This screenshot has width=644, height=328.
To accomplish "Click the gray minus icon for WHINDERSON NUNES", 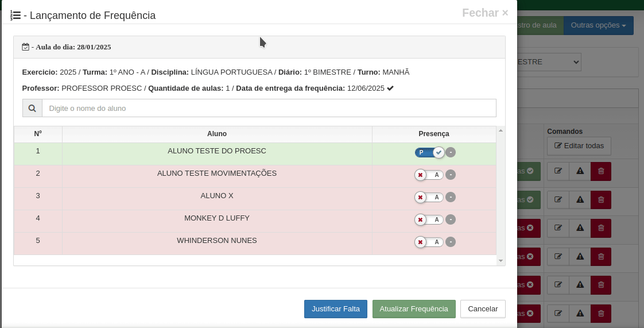I will 451,242.
